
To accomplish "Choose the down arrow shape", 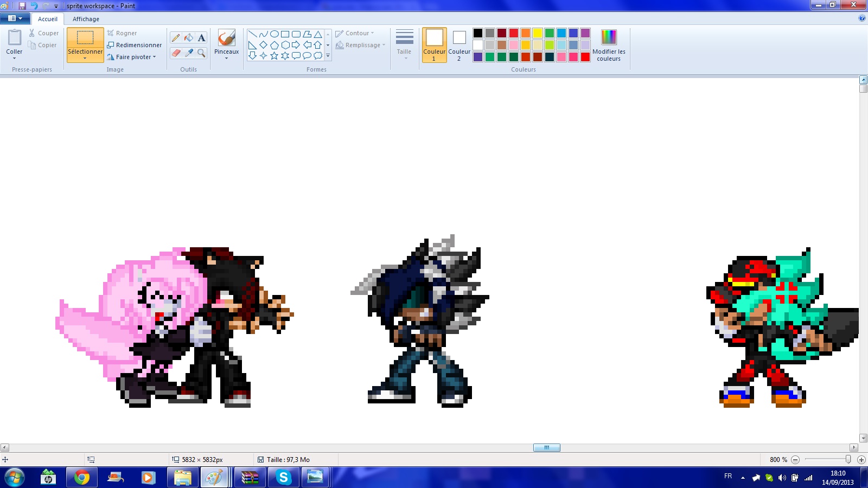I will pyautogui.click(x=253, y=55).
